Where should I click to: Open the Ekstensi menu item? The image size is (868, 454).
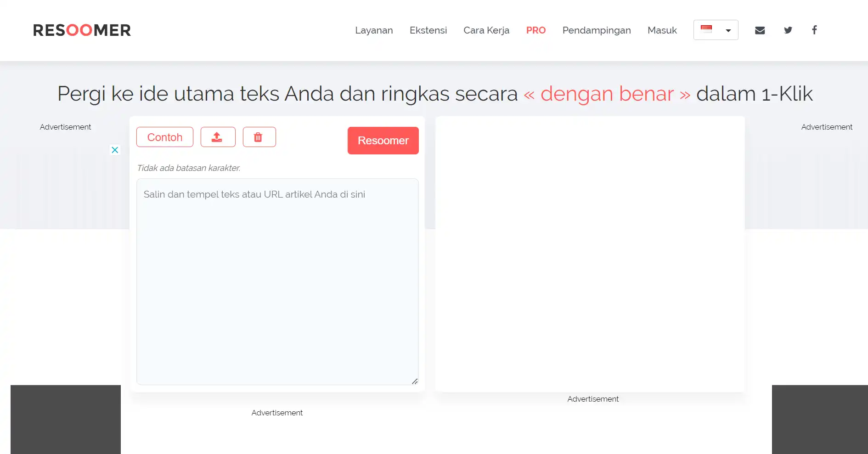pyautogui.click(x=428, y=30)
